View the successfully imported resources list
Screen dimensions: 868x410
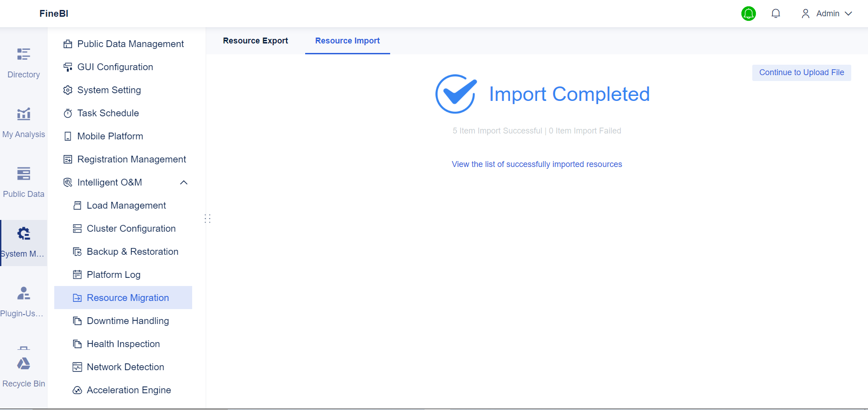(x=537, y=164)
